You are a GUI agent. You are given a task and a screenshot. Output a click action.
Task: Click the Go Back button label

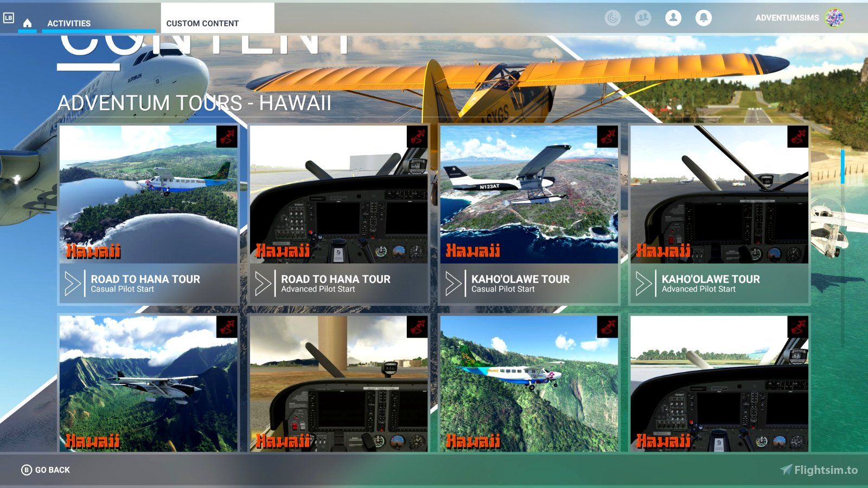(53, 470)
